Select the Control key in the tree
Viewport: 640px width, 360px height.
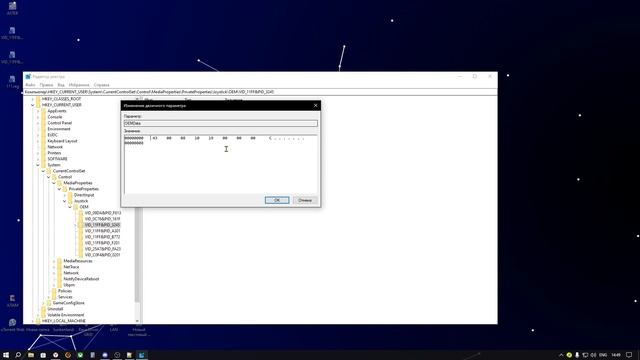tap(65, 177)
